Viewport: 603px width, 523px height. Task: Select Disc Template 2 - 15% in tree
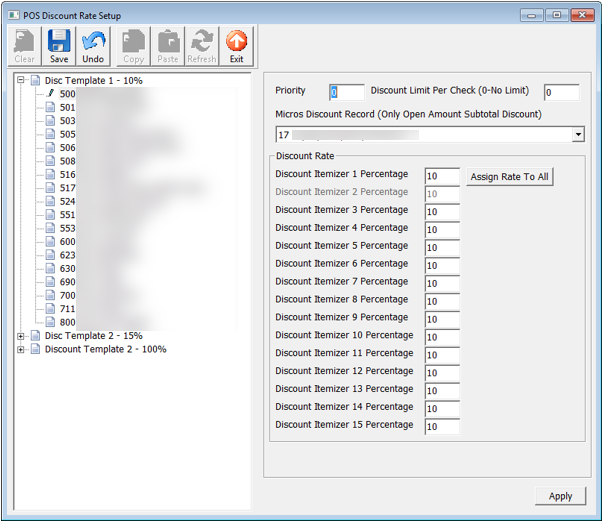(x=93, y=336)
